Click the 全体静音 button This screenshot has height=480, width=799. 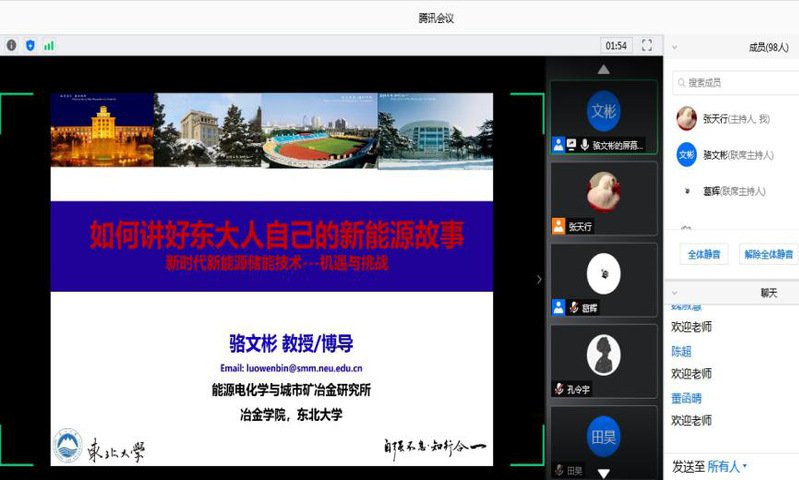tap(703, 254)
